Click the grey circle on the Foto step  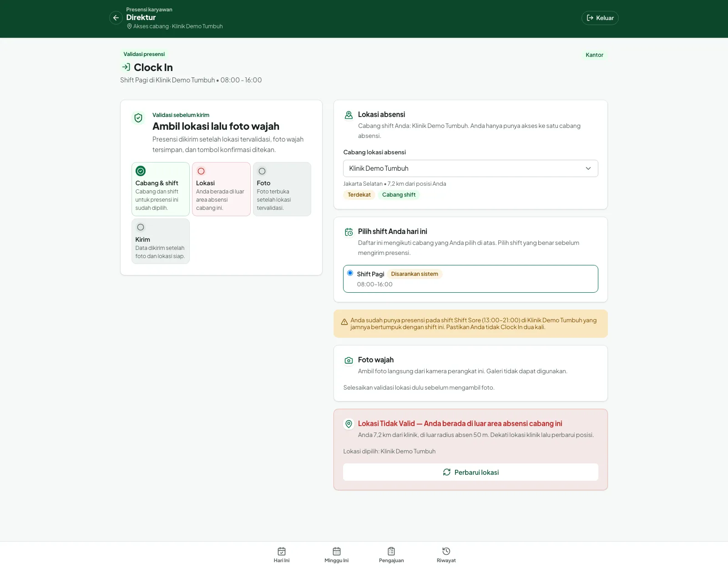(x=262, y=171)
